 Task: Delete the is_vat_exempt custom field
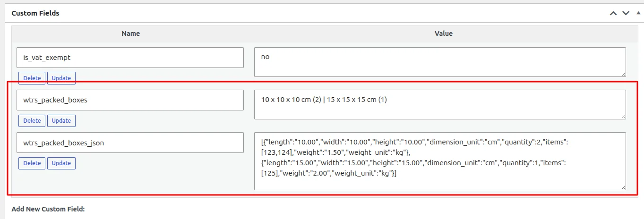(32, 78)
